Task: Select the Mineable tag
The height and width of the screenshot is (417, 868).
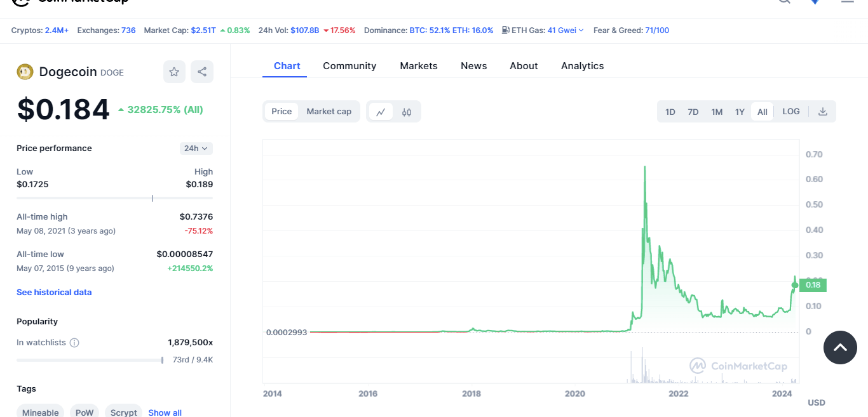Action: coord(41,413)
